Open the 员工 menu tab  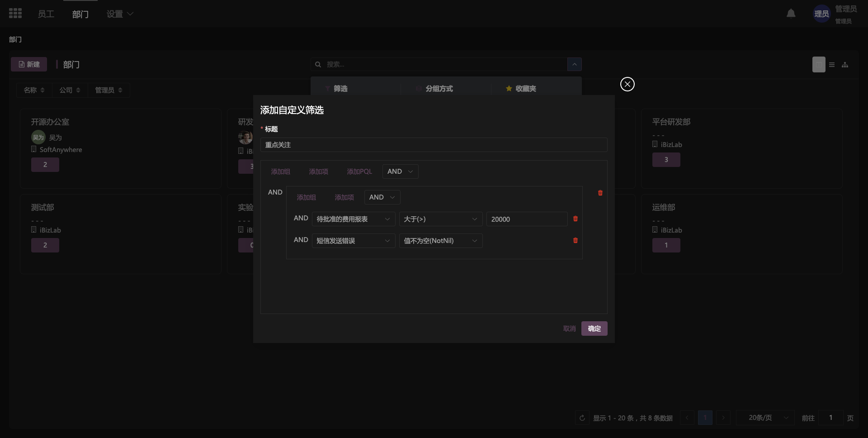[x=46, y=14]
